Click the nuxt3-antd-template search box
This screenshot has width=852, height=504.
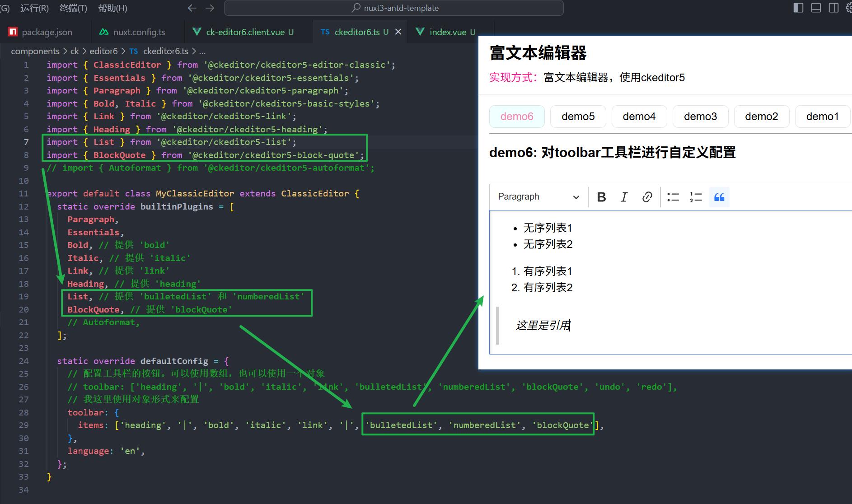tap(394, 8)
